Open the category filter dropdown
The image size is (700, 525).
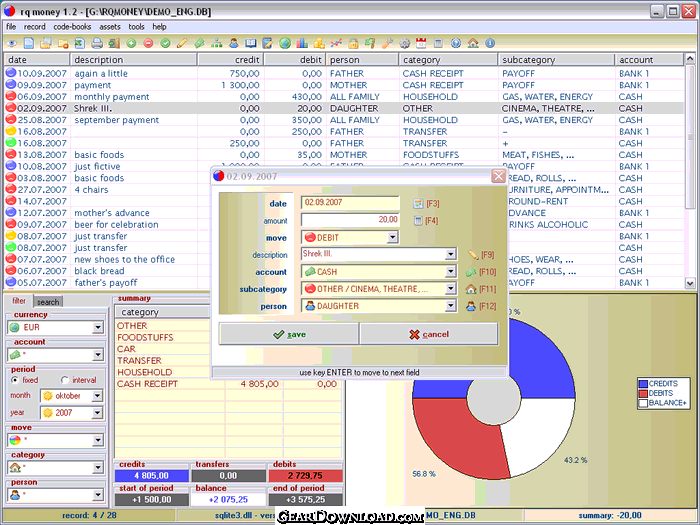pyautogui.click(x=98, y=468)
